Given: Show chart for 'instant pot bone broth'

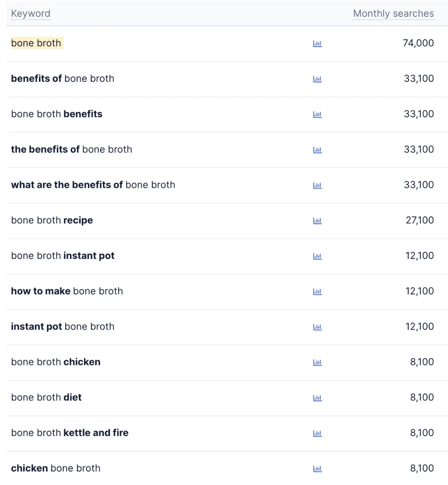Looking at the screenshot, I should pos(317,327).
